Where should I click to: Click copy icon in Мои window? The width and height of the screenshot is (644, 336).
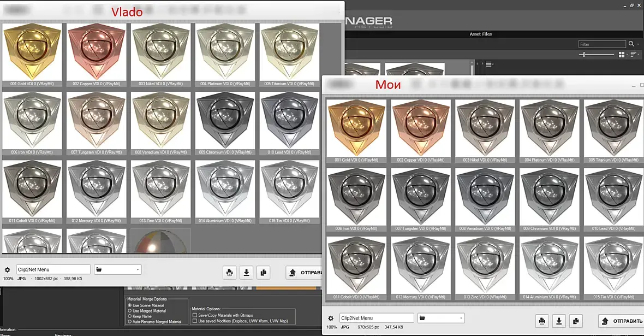point(576,321)
